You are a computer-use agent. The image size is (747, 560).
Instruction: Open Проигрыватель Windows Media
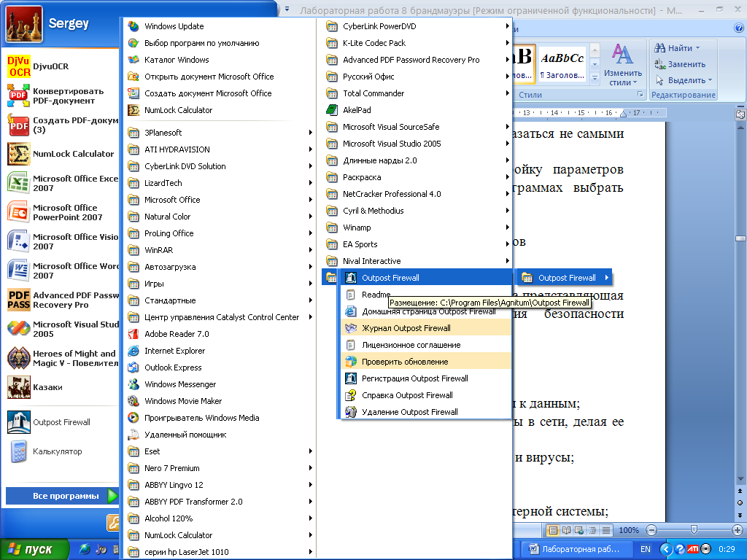pos(220,418)
